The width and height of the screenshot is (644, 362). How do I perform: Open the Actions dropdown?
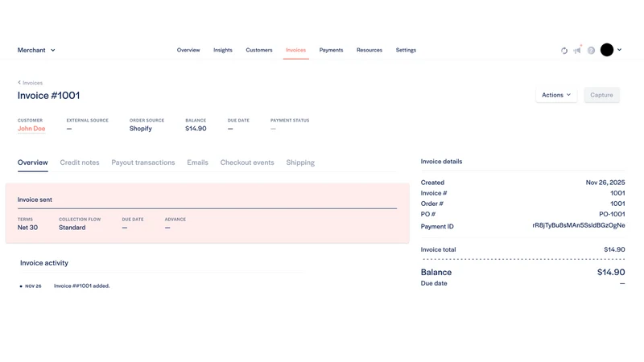[x=556, y=95]
